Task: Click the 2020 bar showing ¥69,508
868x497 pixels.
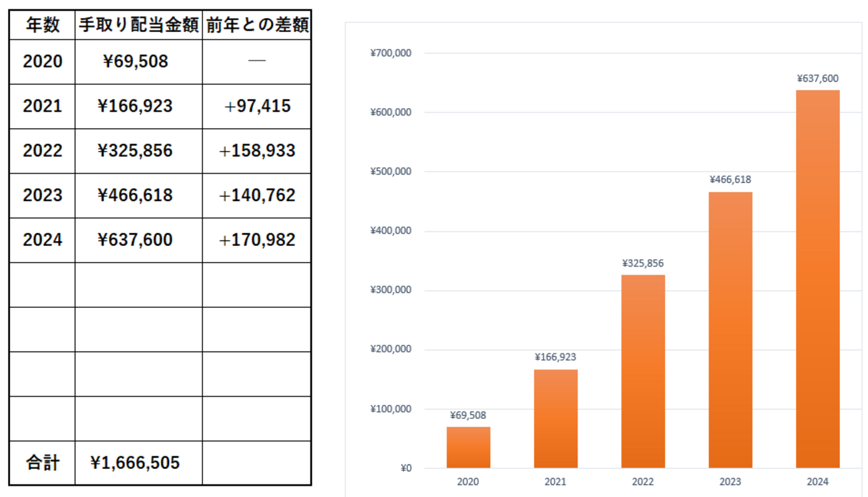Action: coord(468,448)
